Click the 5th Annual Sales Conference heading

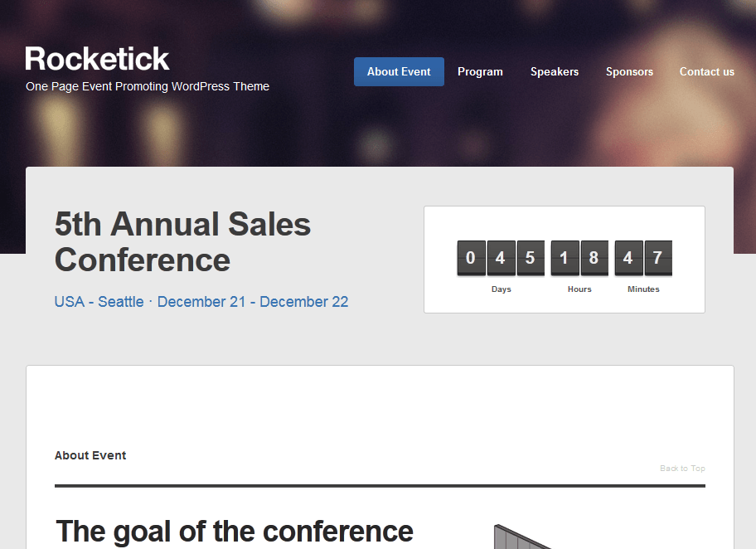(x=182, y=242)
